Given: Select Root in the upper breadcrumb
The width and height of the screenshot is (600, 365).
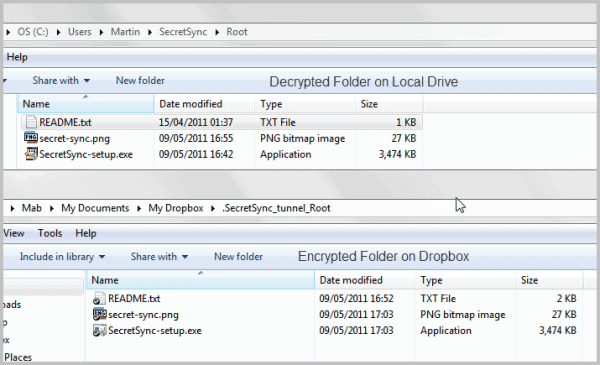Looking at the screenshot, I should (237, 32).
